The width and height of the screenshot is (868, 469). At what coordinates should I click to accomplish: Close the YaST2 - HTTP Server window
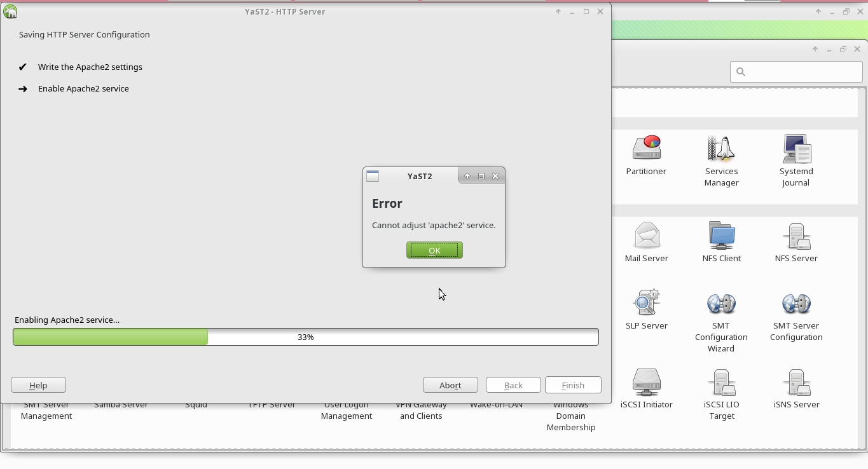[600, 11]
